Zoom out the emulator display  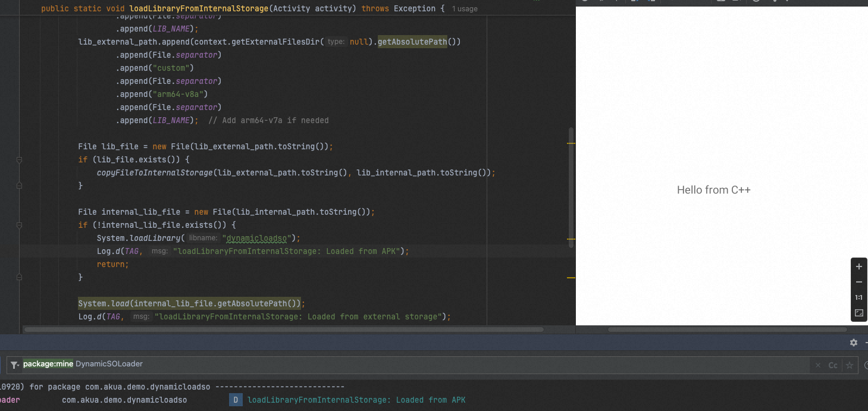pyautogui.click(x=858, y=282)
